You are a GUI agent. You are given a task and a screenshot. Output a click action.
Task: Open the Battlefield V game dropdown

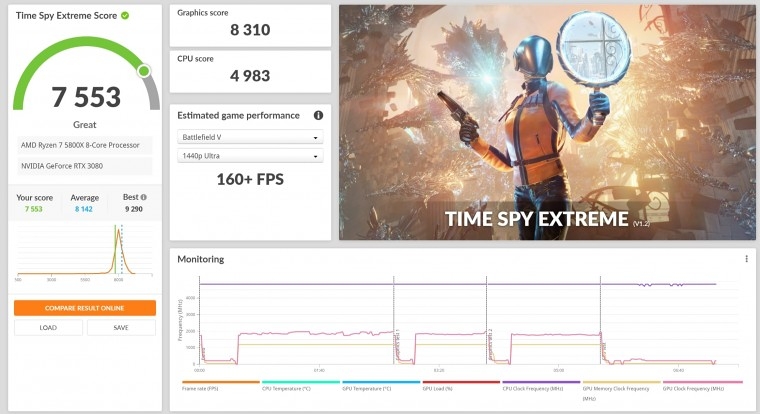click(250, 137)
